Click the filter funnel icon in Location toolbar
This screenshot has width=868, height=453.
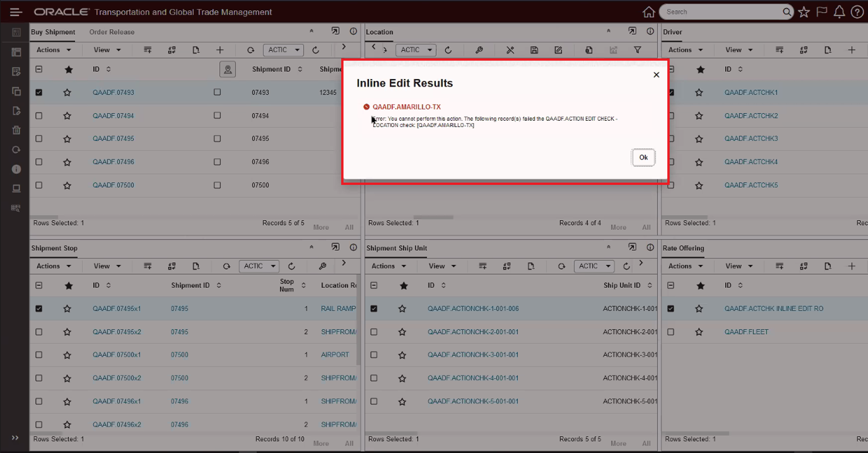[x=638, y=50]
